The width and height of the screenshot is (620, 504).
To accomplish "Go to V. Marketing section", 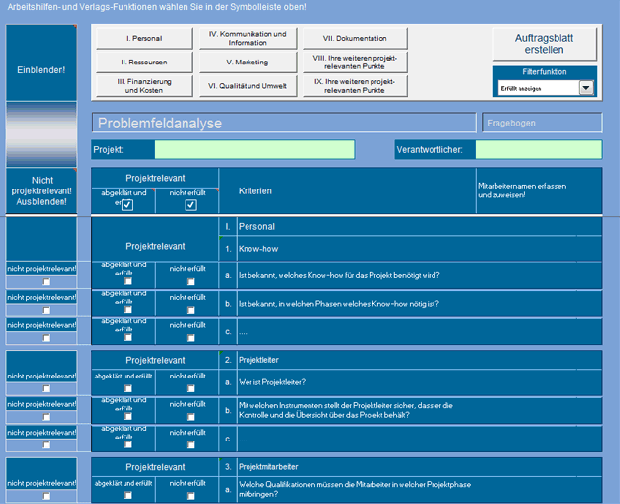I will pyautogui.click(x=247, y=62).
